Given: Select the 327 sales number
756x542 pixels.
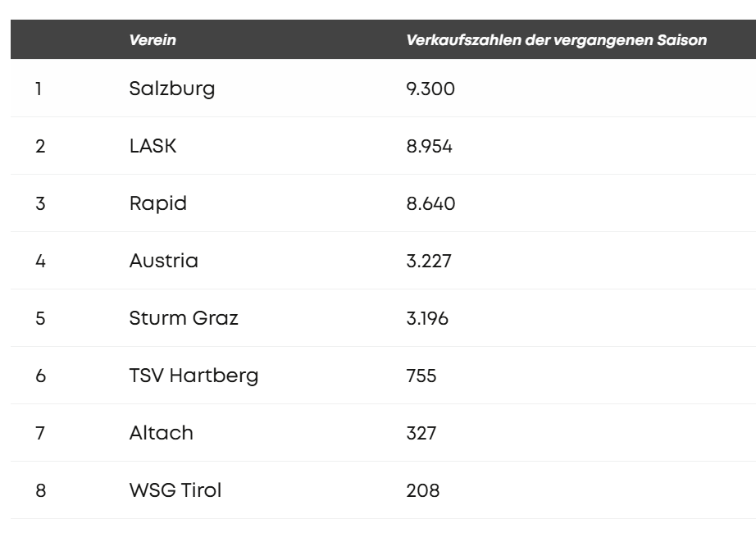Looking at the screenshot, I should pos(421,433).
